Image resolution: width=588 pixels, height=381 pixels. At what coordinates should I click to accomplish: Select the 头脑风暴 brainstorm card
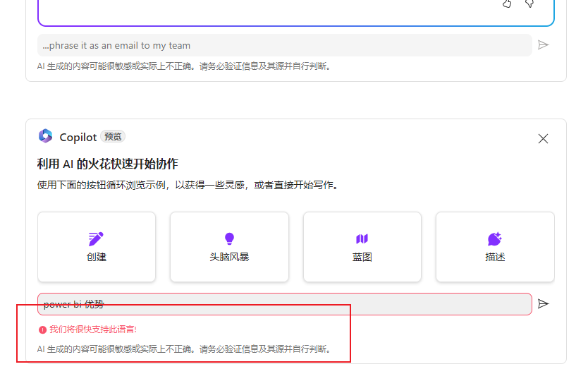point(229,247)
